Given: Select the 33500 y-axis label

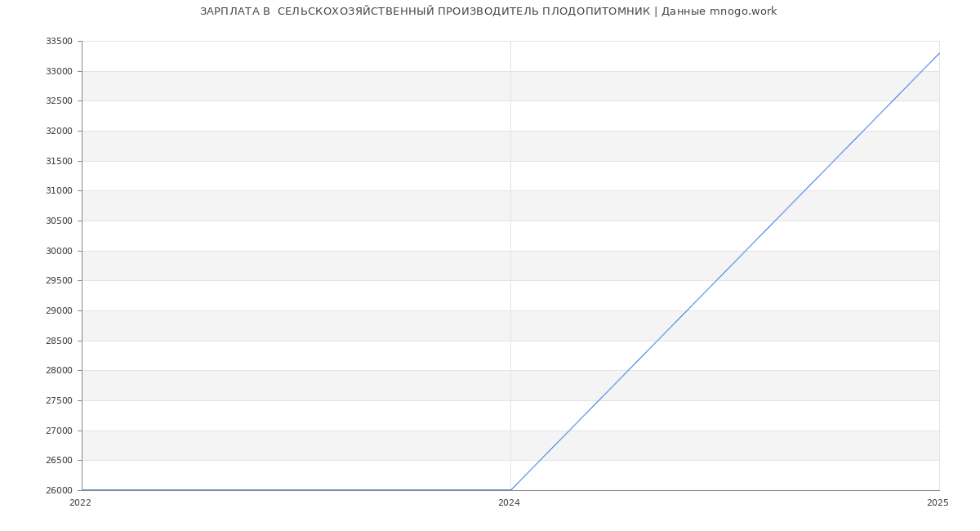Looking at the screenshot, I should (x=59, y=42).
